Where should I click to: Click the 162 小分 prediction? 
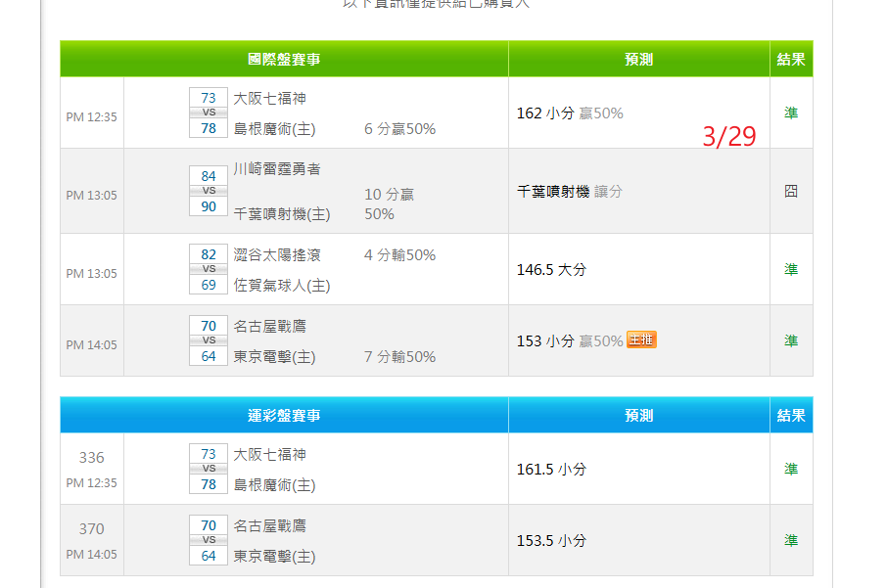[570, 113]
